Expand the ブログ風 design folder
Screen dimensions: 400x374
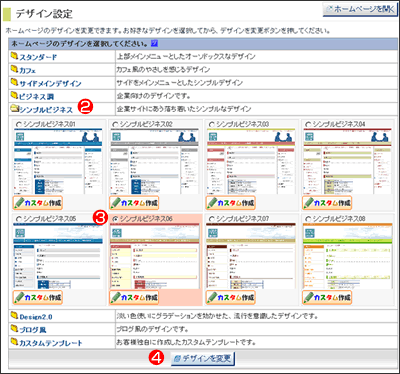pos(33,330)
